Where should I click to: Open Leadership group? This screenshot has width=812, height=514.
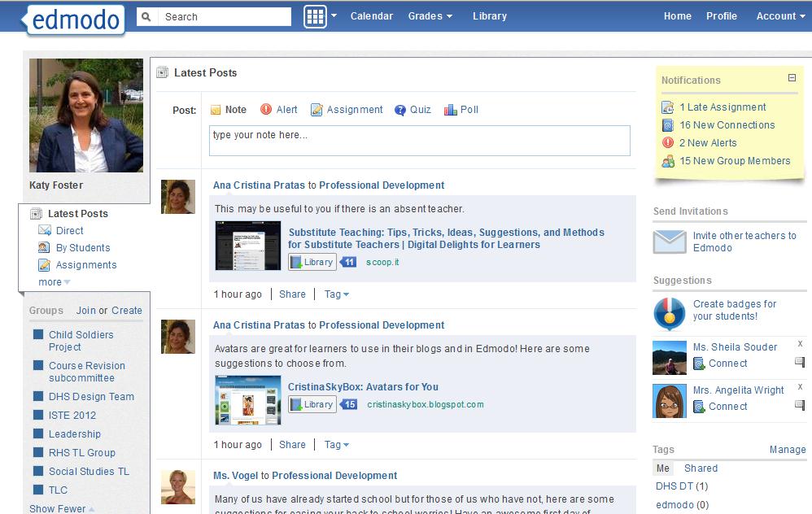point(75,433)
